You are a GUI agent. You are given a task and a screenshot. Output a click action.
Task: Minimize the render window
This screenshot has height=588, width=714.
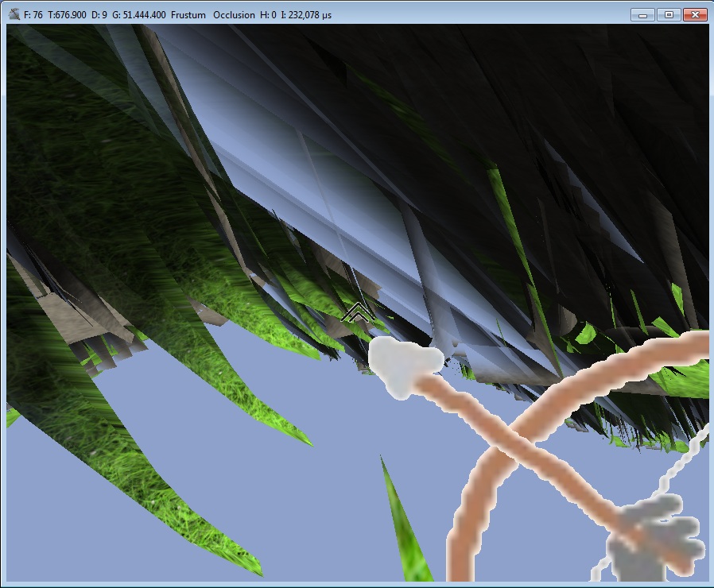point(642,15)
